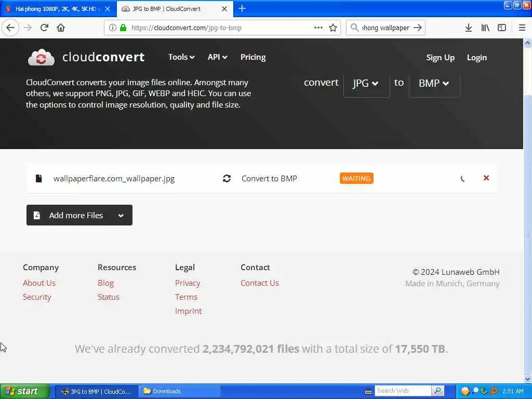
Task: Expand the Add more Files dropdown arrow
Action: (121, 216)
